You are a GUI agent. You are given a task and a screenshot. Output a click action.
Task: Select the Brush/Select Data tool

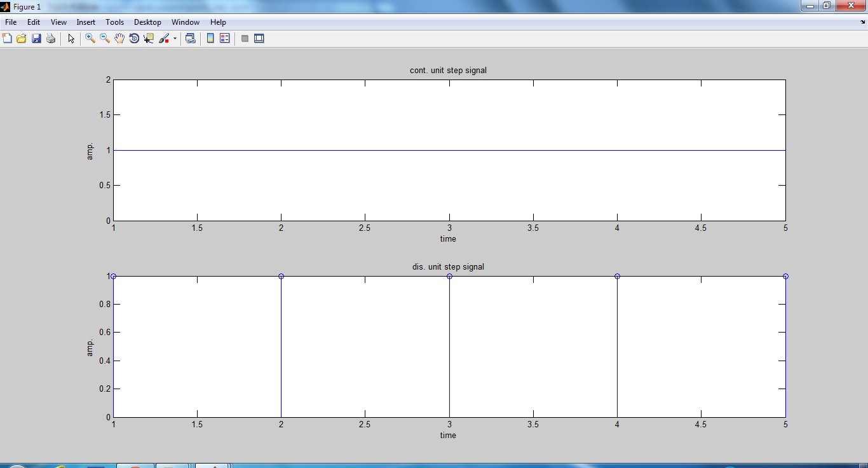point(163,38)
